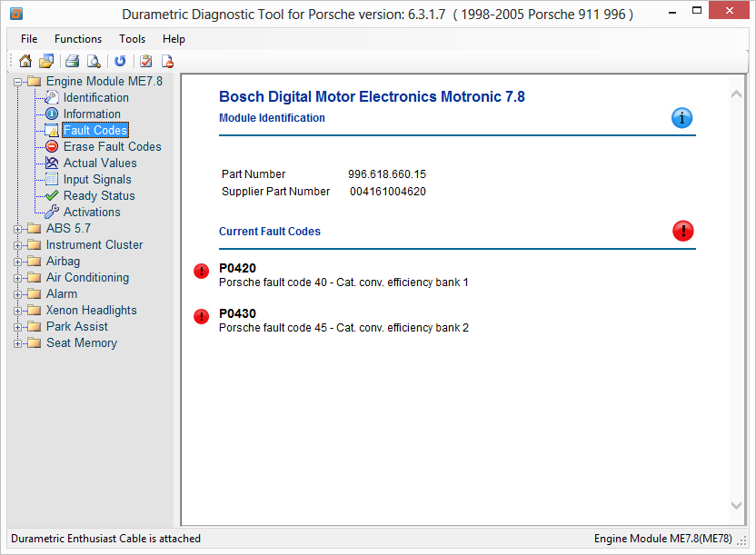
Task: Click 'Durametric Enthusiast Cable is attached' status text
Action: tap(105, 539)
